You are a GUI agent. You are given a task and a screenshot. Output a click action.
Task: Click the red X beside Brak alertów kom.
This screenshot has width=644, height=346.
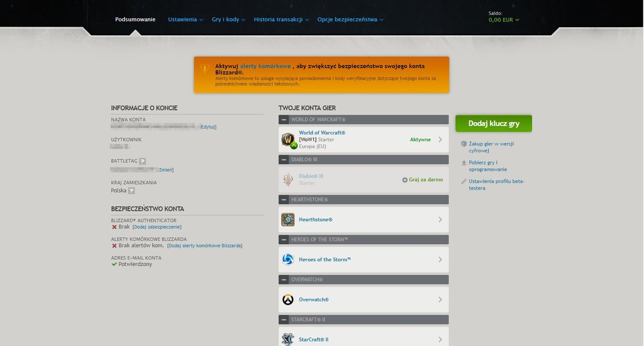click(x=114, y=246)
